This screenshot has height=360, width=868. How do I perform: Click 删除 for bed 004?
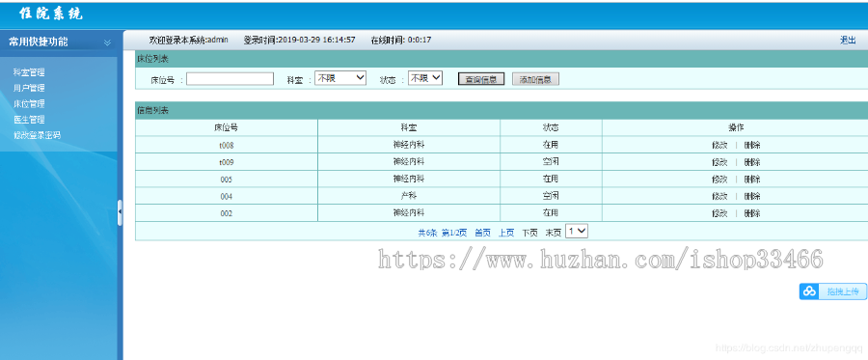pos(752,196)
